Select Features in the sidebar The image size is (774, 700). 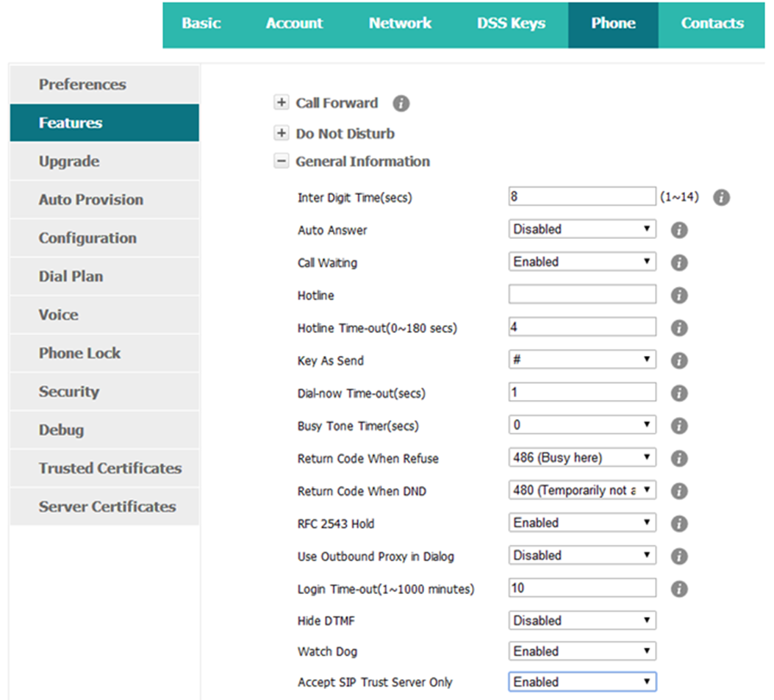(104, 123)
